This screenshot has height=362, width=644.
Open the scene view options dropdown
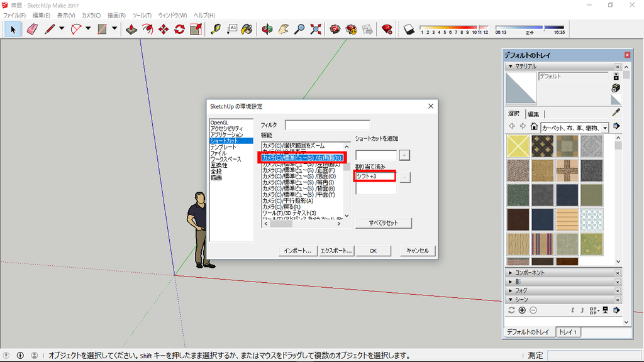[594, 310]
